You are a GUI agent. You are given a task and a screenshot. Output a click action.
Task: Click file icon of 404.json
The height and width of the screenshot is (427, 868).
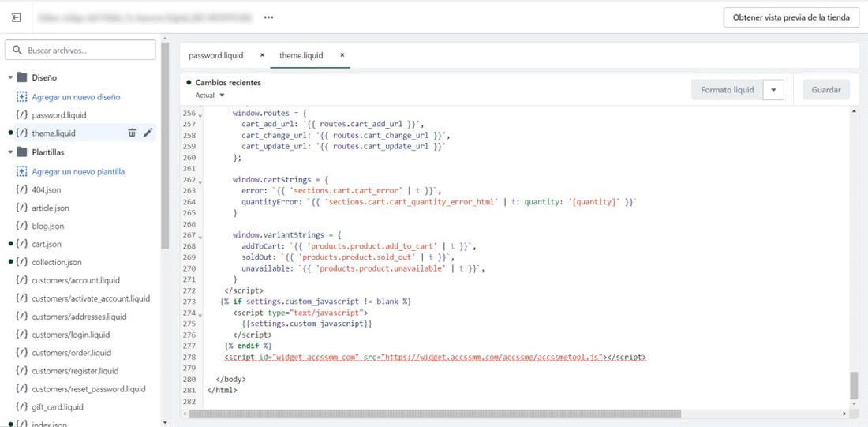click(21, 189)
